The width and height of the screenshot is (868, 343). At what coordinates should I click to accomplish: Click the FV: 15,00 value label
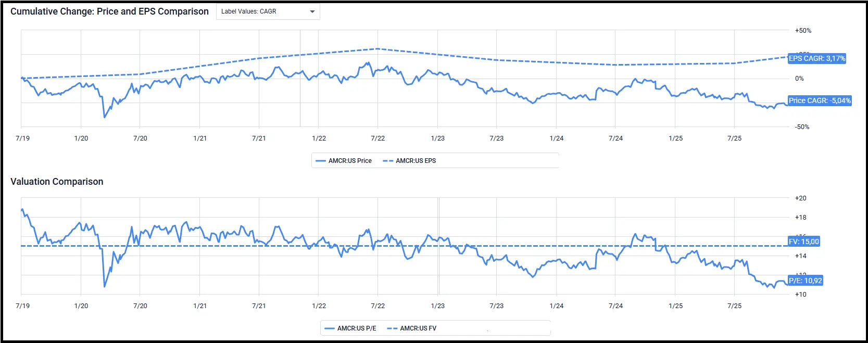click(x=803, y=242)
